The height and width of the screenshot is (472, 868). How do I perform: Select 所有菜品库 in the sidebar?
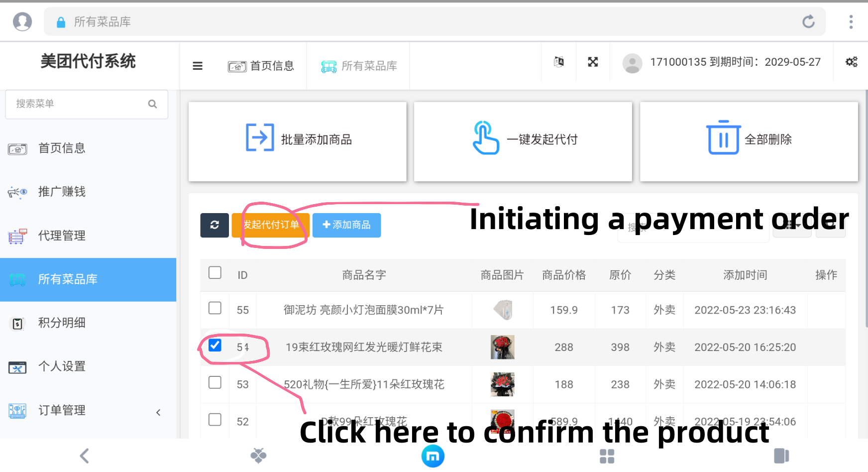(88, 280)
